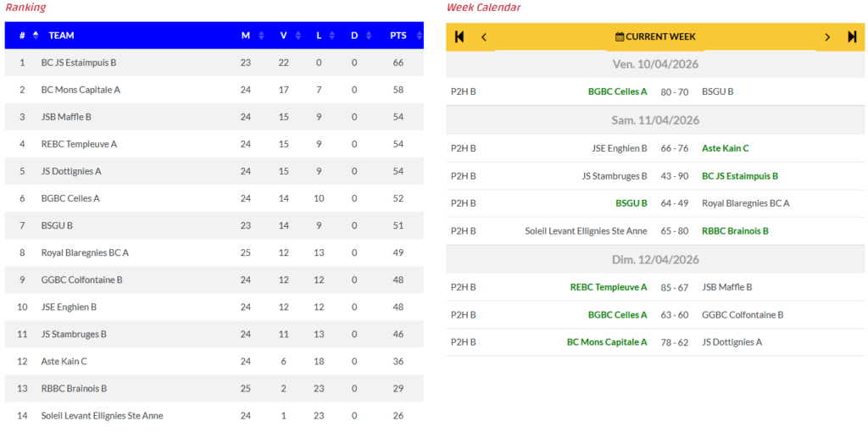Go to the next week
The width and height of the screenshot is (868, 443).
tap(827, 36)
